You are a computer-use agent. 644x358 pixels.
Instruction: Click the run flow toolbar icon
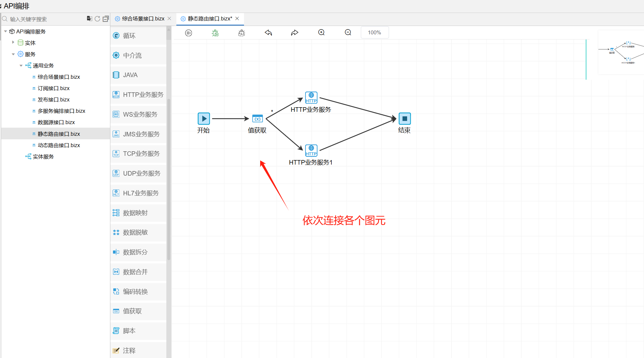(x=189, y=33)
